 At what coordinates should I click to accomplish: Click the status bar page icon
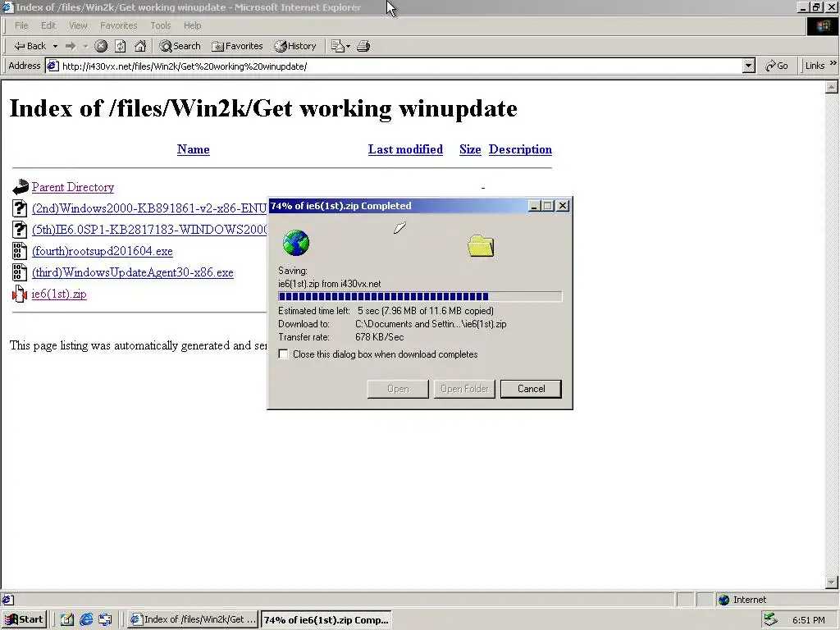coord(8,600)
